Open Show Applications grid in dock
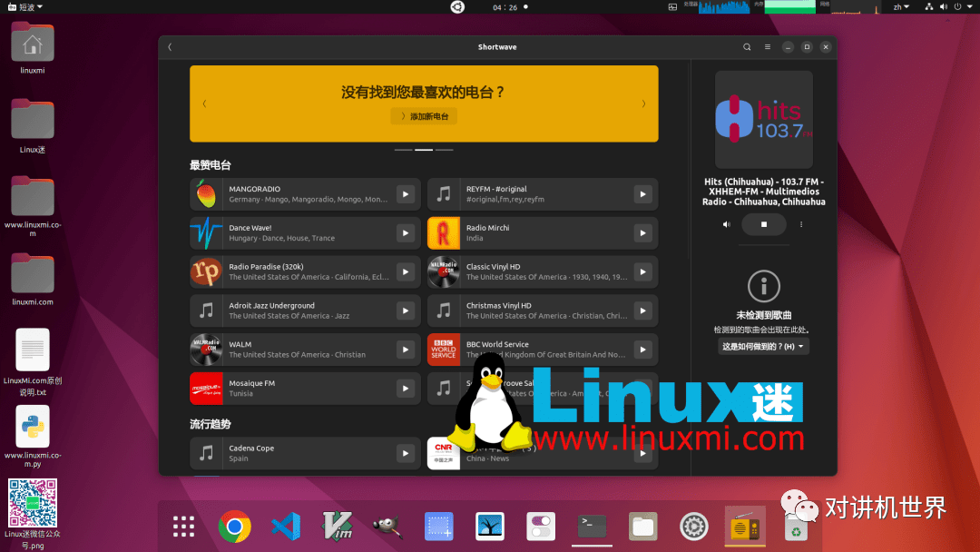980x552 pixels. (183, 527)
